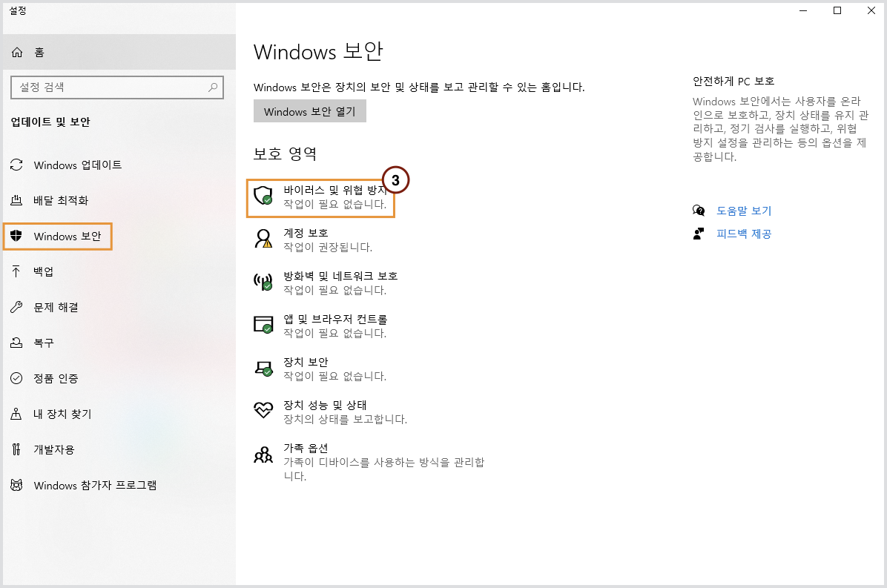887x588 pixels.
Task: Open 개발자용 settings
Action: [119, 449]
